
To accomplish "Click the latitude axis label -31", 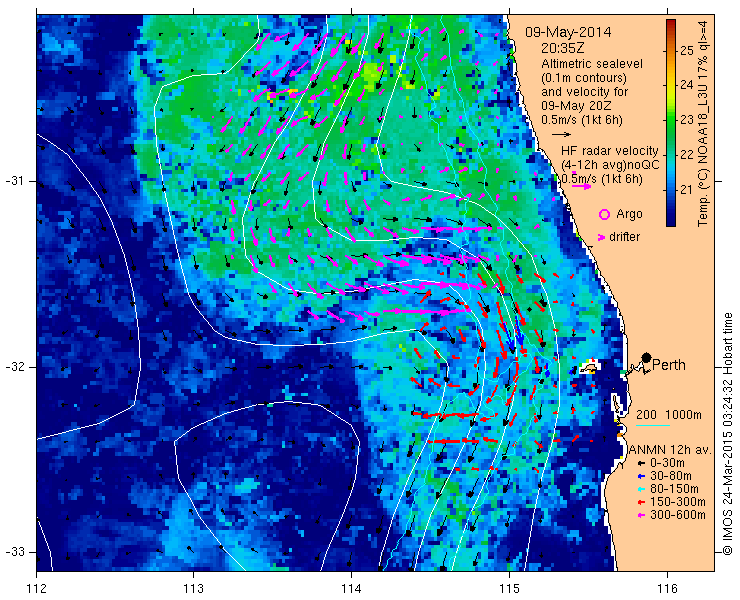I will click(x=15, y=181).
